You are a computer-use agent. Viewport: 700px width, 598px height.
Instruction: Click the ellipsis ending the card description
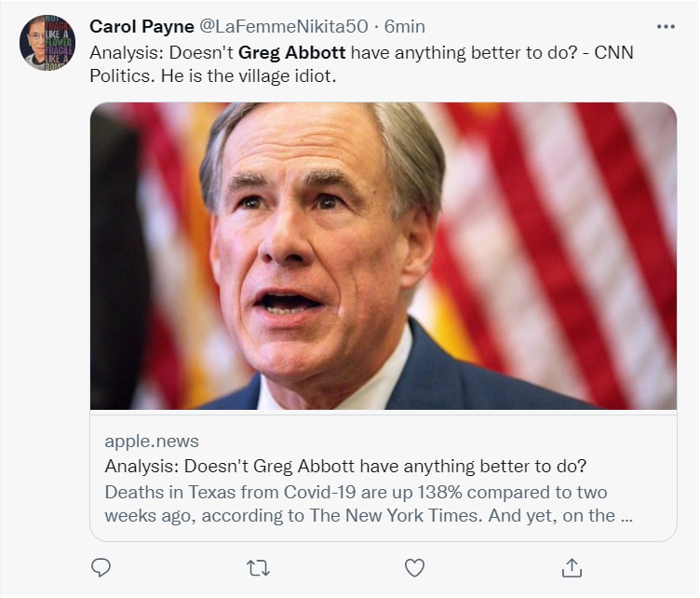(x=626, y=515)
